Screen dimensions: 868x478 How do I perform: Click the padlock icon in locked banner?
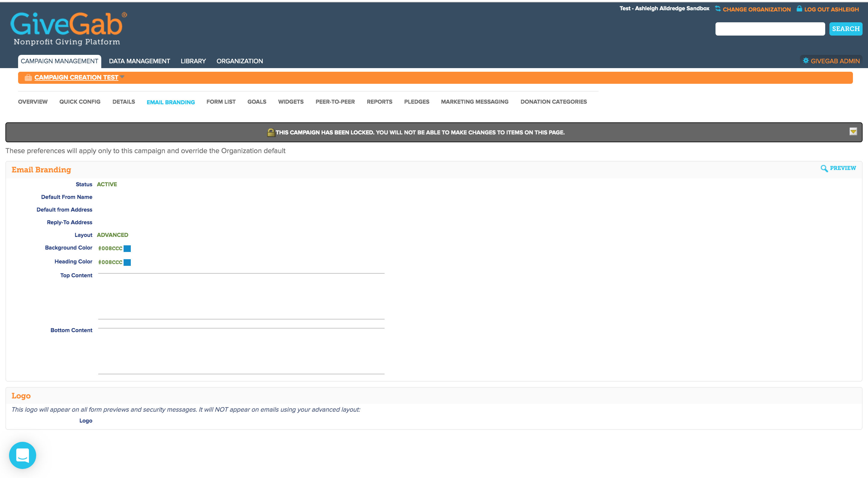pos(271,132)
